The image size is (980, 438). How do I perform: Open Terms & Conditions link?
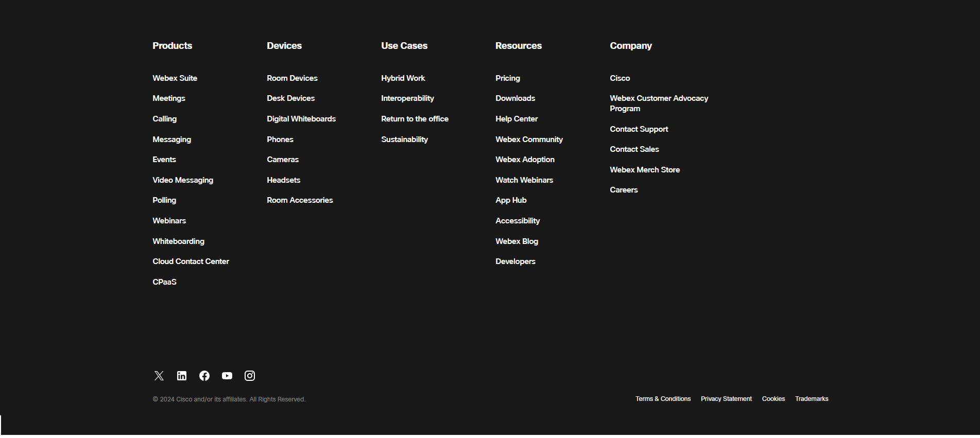pyautogui.click(x=663, y=399)
